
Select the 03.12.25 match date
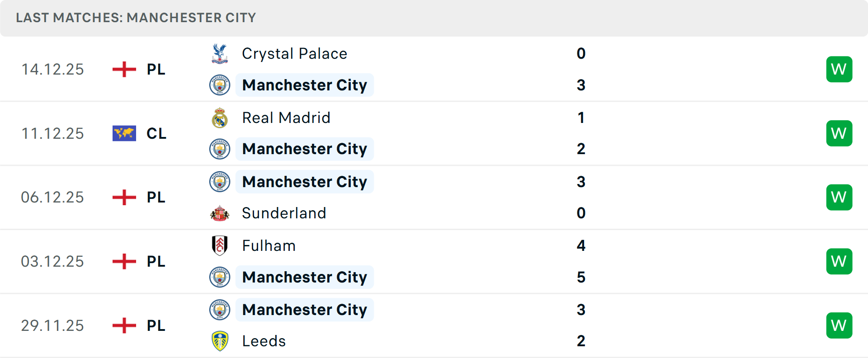pos(52,261)
